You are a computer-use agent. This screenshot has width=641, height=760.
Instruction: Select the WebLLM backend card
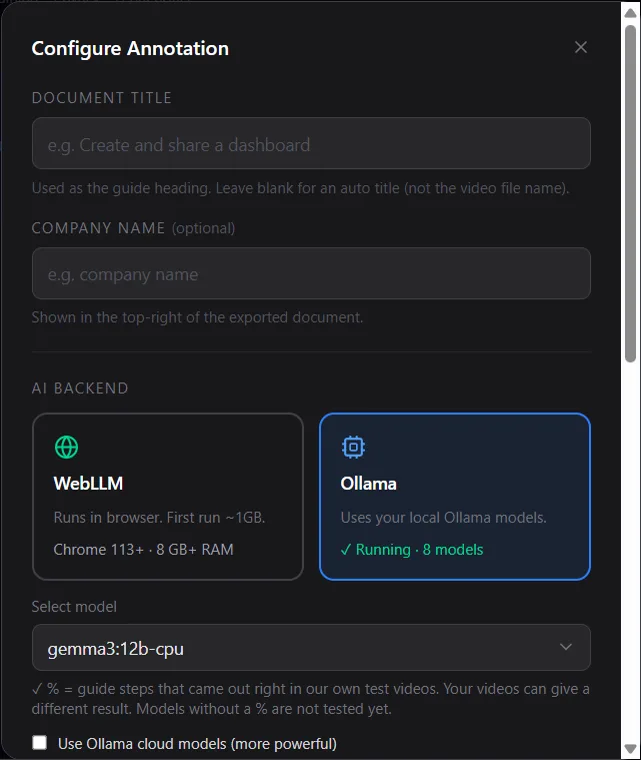click(168, 496)
